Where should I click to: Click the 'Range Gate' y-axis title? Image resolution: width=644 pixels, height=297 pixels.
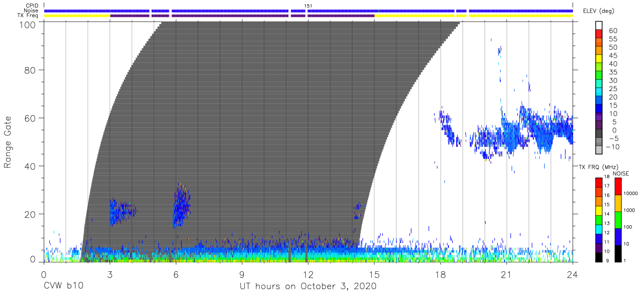pyautogui.click(x=8, y=142)
